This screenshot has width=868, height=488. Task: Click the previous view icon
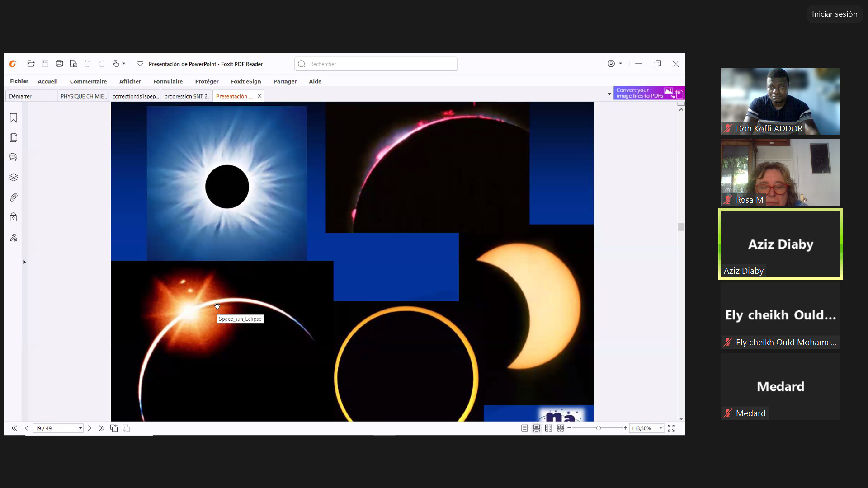click(114, 428)
